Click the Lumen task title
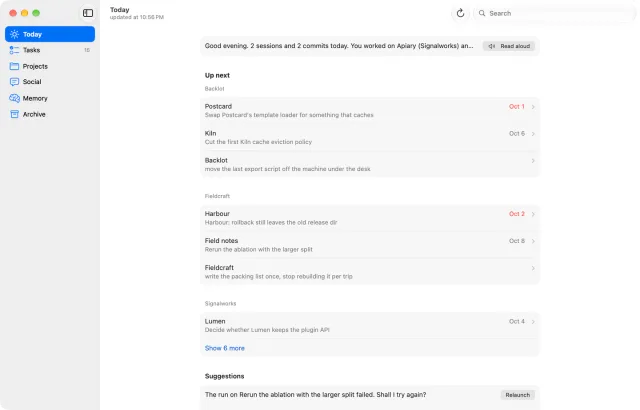This screenshot has width=640, height=410. point(215,321)
